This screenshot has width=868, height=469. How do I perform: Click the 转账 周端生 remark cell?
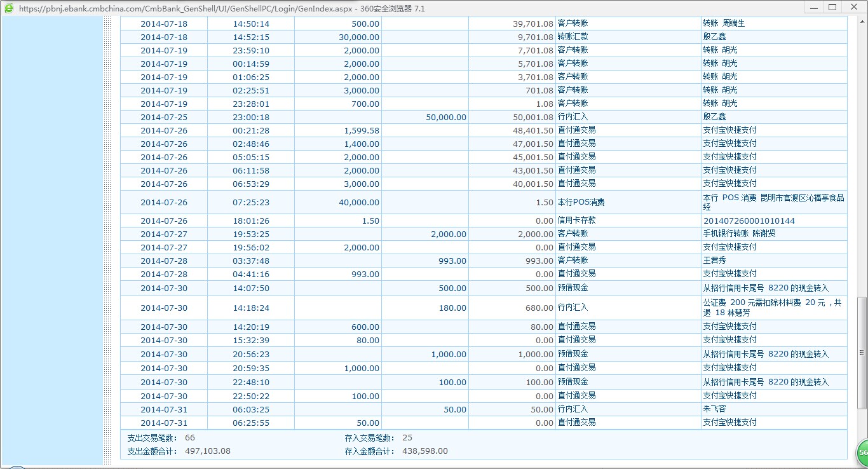[x=723, y=24]
